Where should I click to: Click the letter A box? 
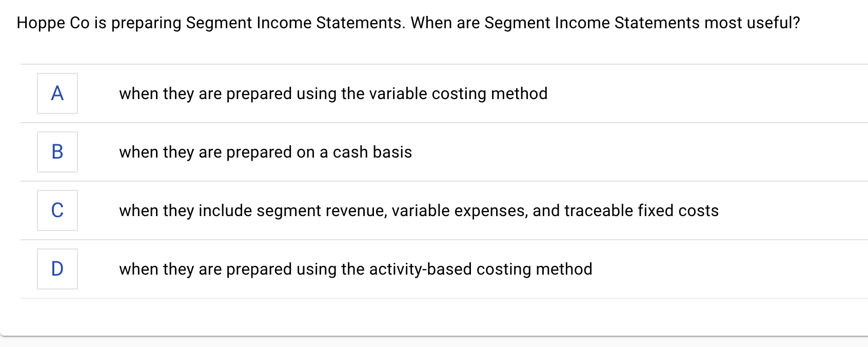pos(57,93)
